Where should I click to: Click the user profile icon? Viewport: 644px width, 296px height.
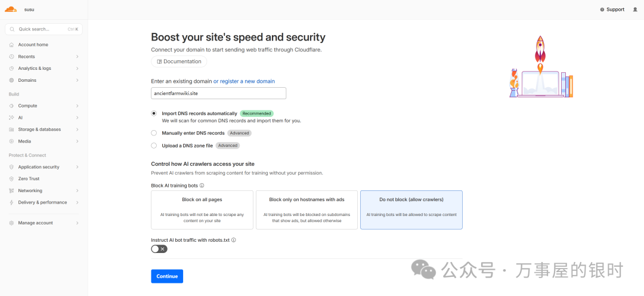[x=635, y=10]
